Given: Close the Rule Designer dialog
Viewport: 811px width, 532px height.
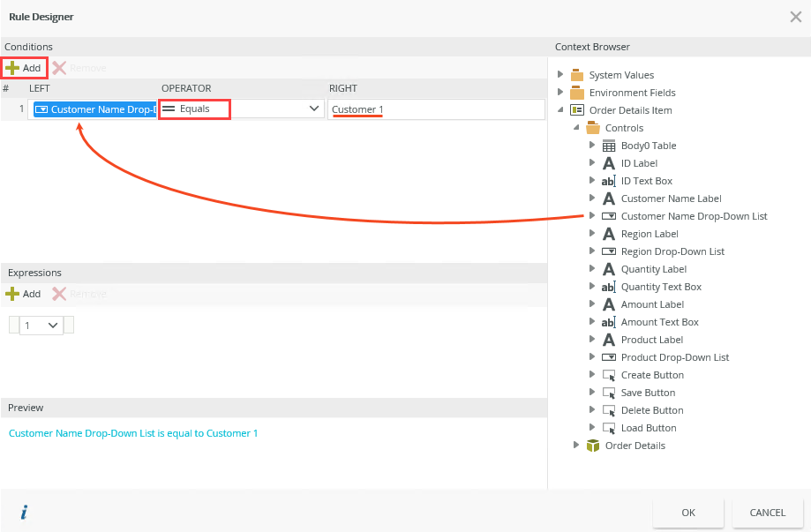Looking at the screenshot, I should [795, 16].
